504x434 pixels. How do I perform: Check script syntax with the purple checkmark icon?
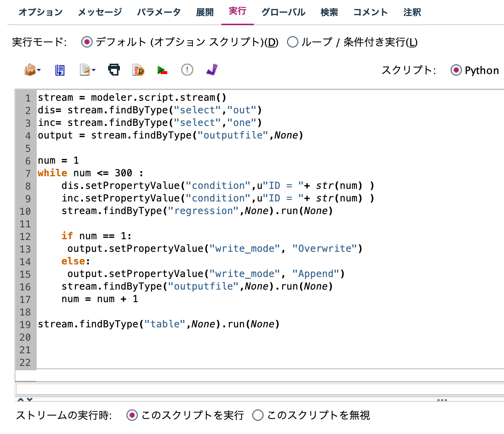click(212, 70)
